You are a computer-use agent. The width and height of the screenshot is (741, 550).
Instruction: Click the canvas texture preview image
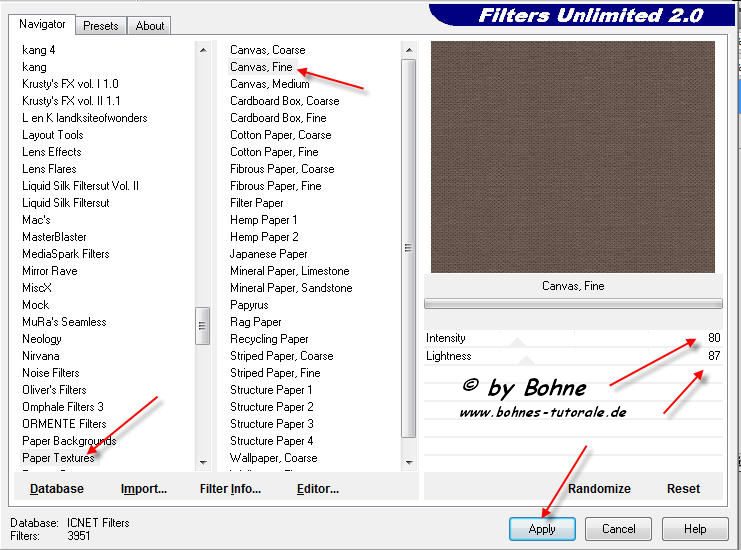pyautogui.click(x=572, y=156)
